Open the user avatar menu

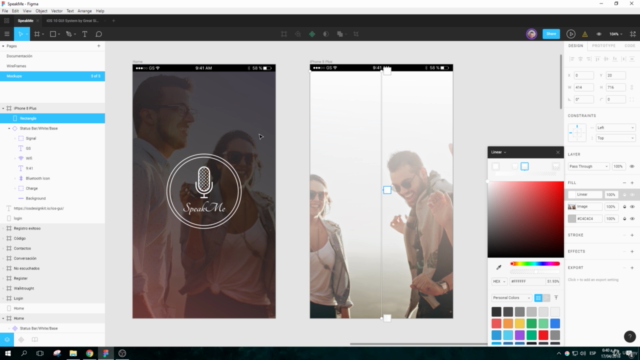(x=531, y=34)
